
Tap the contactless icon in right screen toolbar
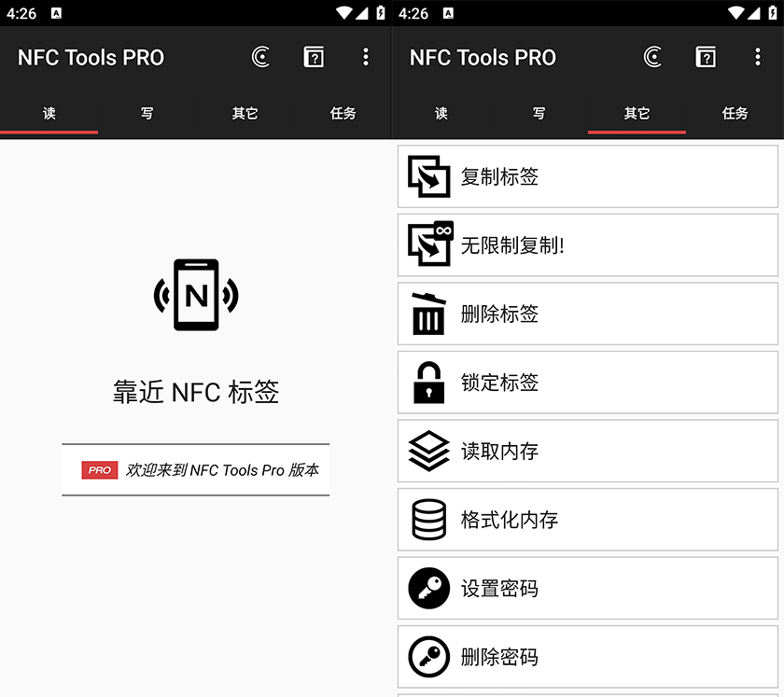click(x=653, y=57)
